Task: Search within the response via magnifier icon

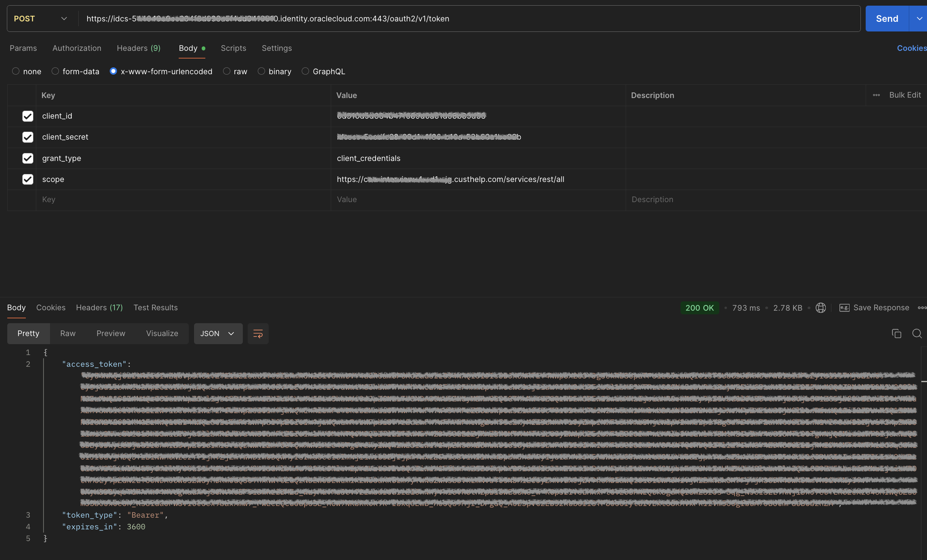Action: tap(917, 333)
